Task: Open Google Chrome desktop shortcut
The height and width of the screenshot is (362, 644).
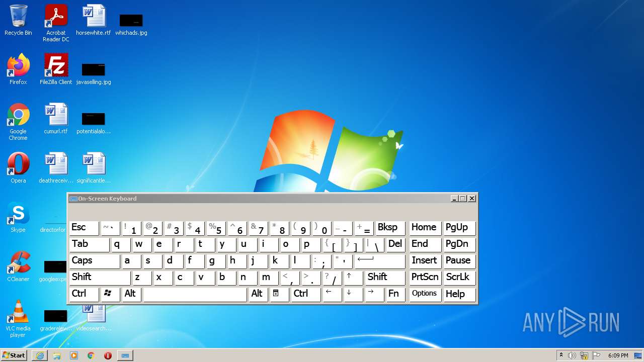Action: 18,122
